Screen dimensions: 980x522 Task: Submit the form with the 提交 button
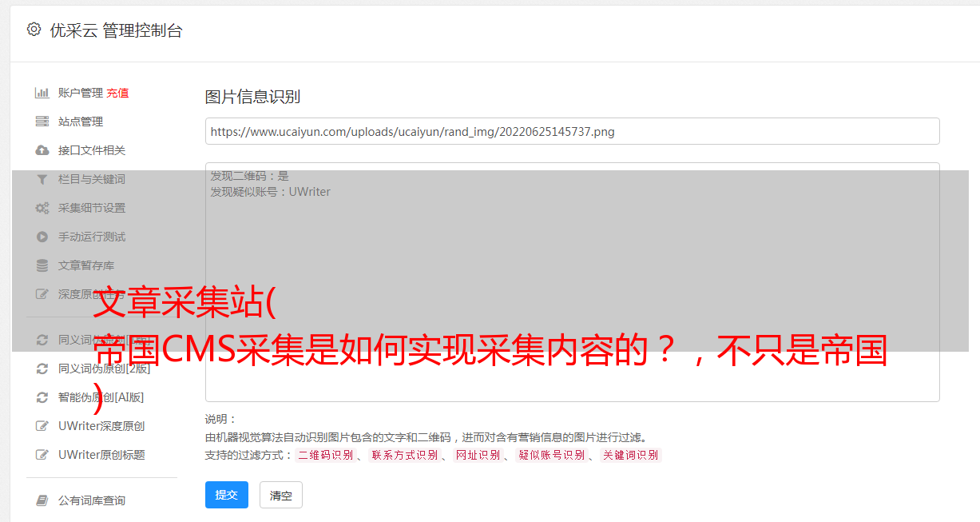click(x=227, y=495)
